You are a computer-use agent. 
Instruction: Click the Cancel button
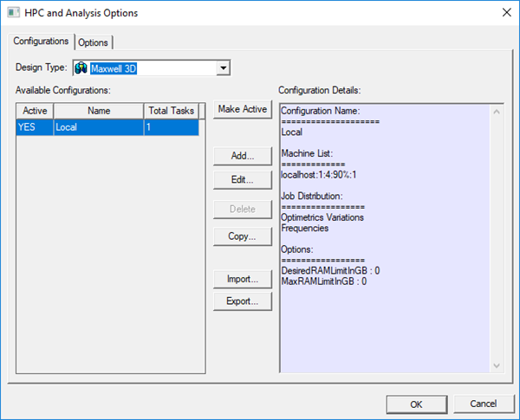pos(484,404)
